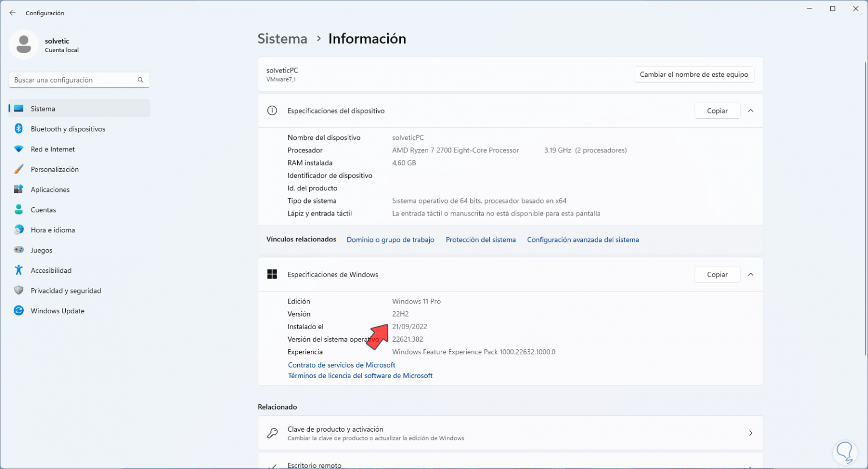Open Términos de licencia del software
The height and width of the screenshot is (469, 868).
coord(360,375)
